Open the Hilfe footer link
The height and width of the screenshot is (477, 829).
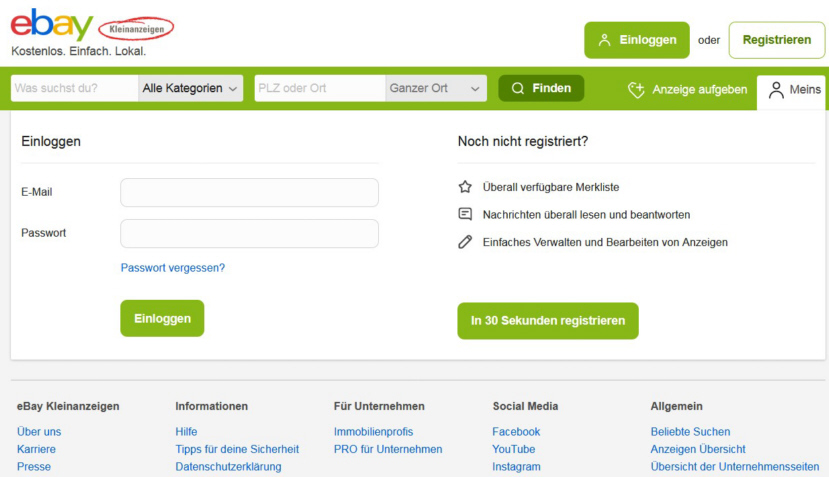click(186, 432)
